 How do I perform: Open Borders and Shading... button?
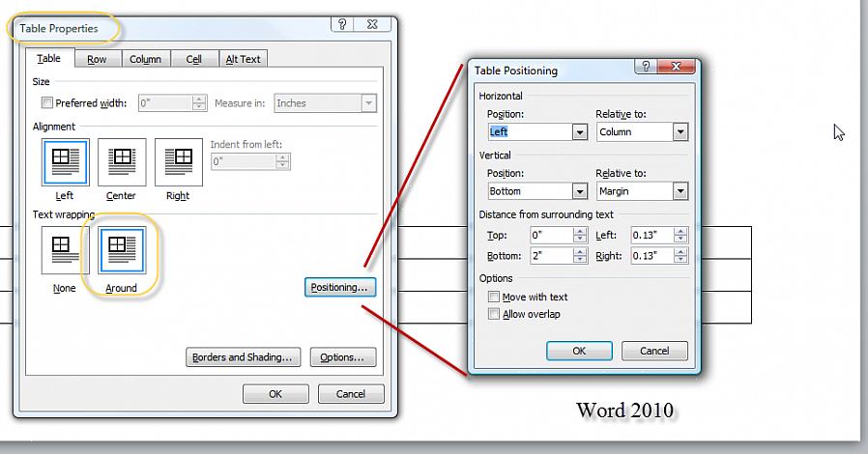pos(243,357)
